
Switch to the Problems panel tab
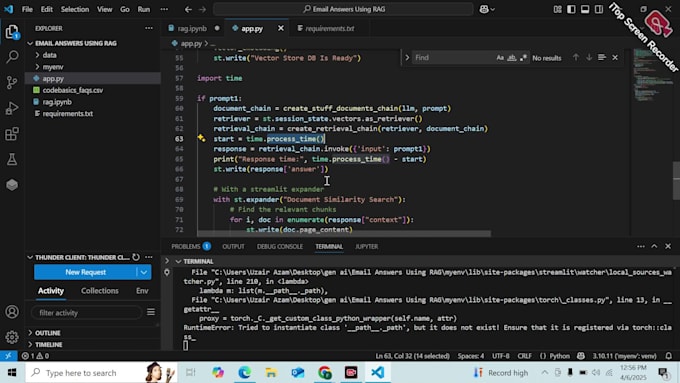coord(190,246)
